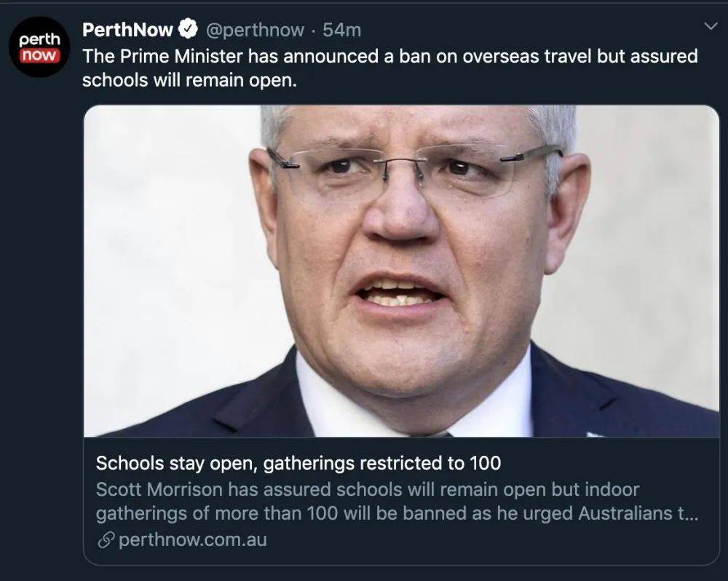The width and height of the screenshot is (728, 581).
Task: Click the verified badge beside PerthNow
Action: (x=188, y=30)
